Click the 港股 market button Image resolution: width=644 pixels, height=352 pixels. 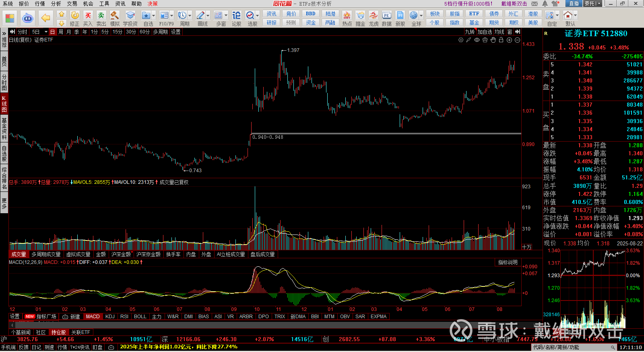[x=533, y=14]
